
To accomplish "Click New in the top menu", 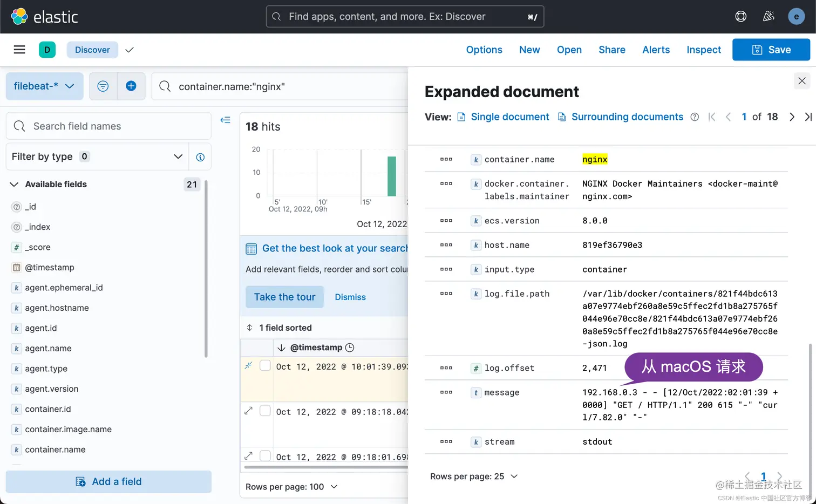I will pos(529,50).
